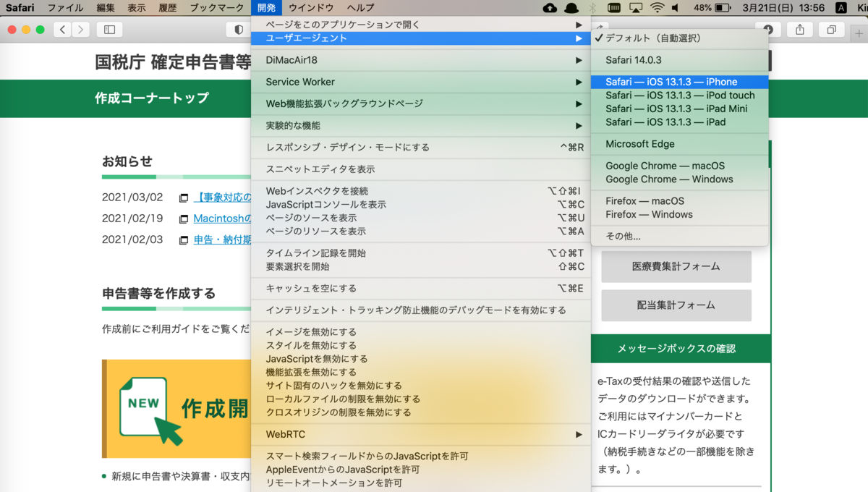Toggle クロスオリジンの制限を無効にする option
Image resolution: width=868 pixels, height=492 pixels.
coord(421,412)
